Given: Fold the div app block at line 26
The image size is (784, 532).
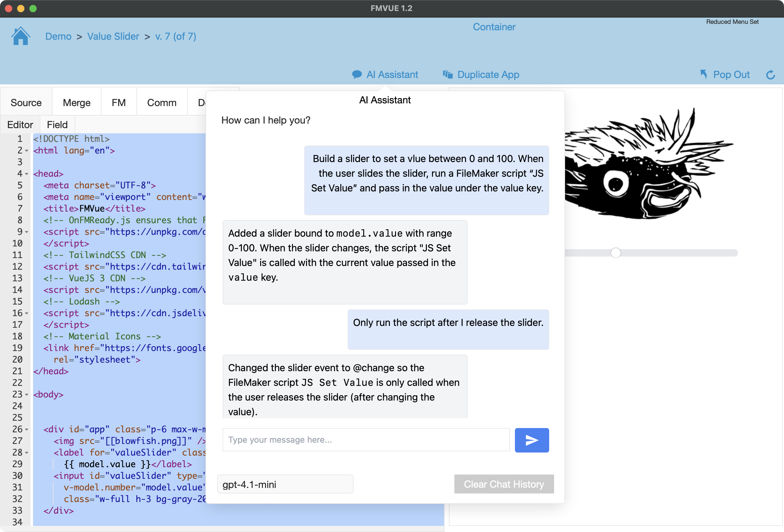Looking at the screenshot, I should 27,430.
